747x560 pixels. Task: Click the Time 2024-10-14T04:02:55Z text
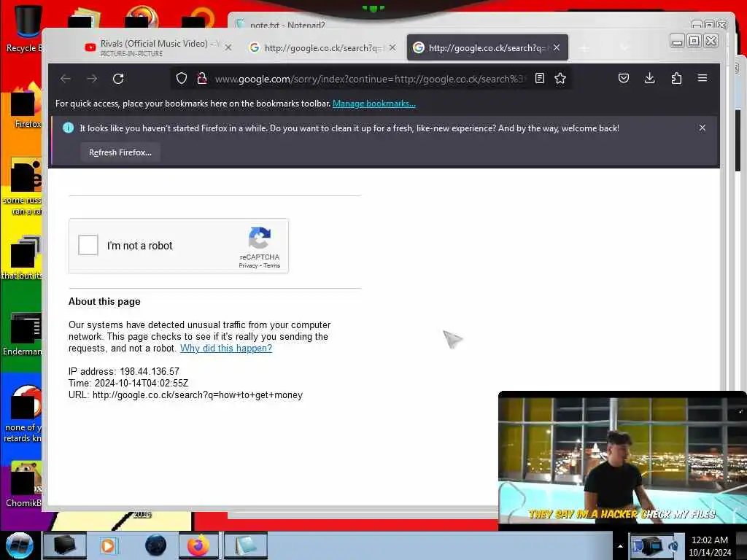tap(128, 383)
